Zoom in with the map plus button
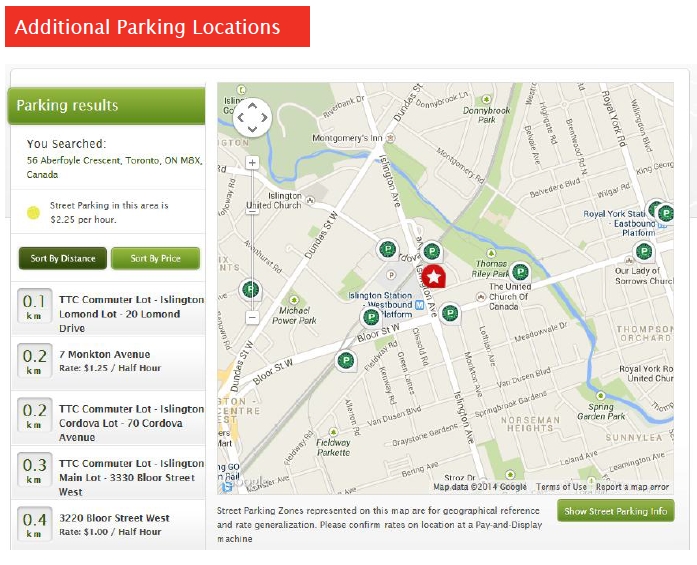This screenshot has width=697, height=565. [252, 163]
